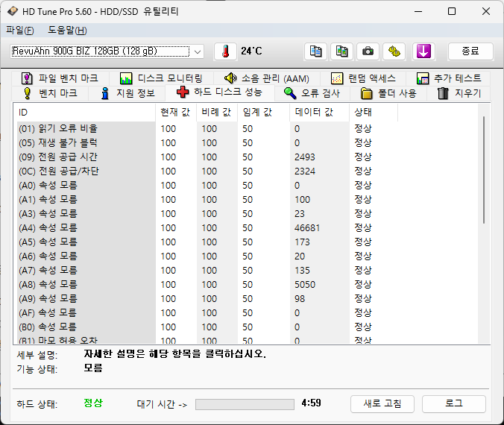This screenshot has width=504, height=425.
Task: Click the 대기 시간 progress bar
Action: [x=245, y=404]
